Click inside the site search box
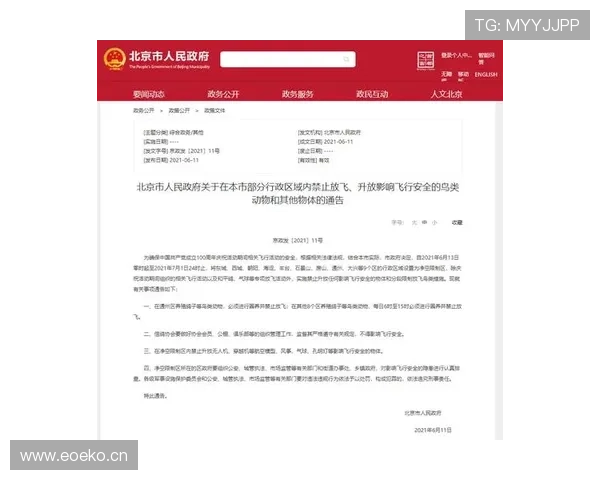600x480 pixels. click(288, 59)
